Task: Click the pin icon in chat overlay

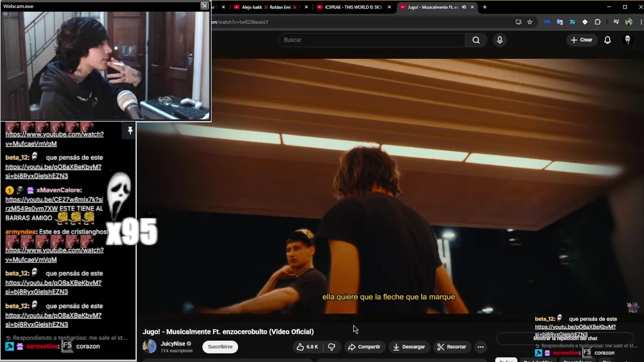Action: pyautogui.click(x=130, y=131)
